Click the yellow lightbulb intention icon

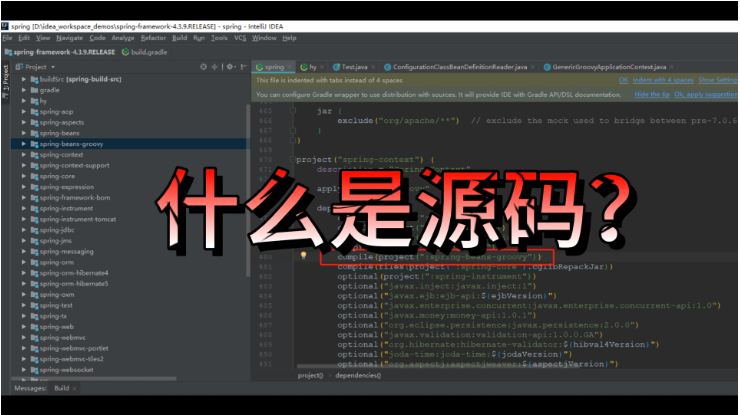(303, 255)
